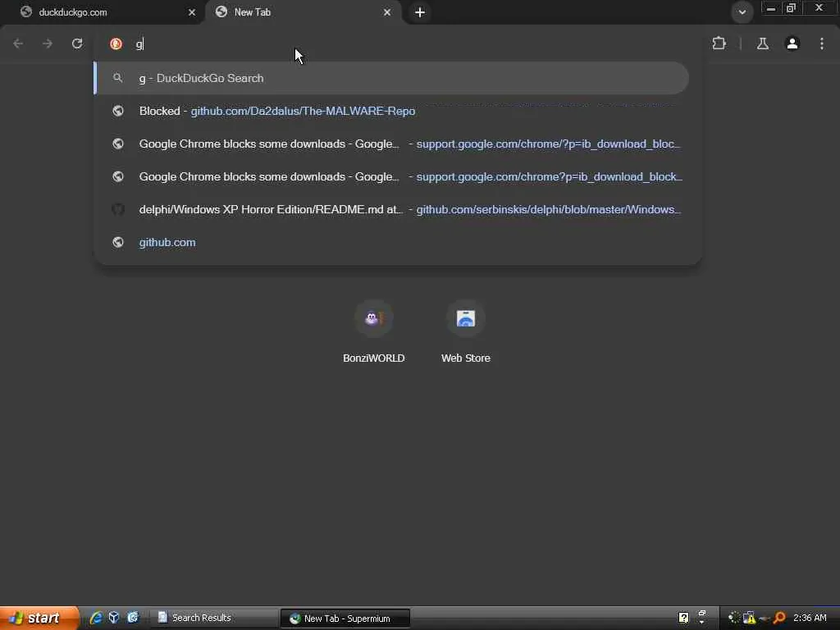Close the duckduckgo.com tab
The height and width of the screenshot is (630, 840).
click(x=192, y=12)
